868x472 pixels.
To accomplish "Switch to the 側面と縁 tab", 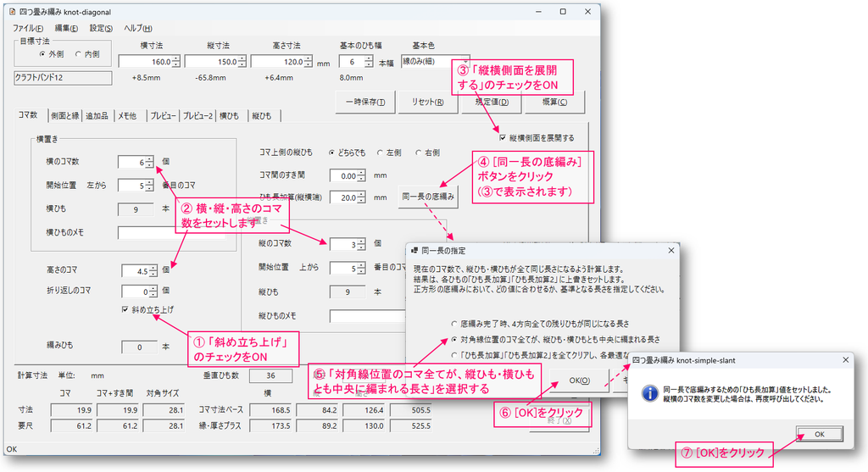I will [x=64, y=115].
